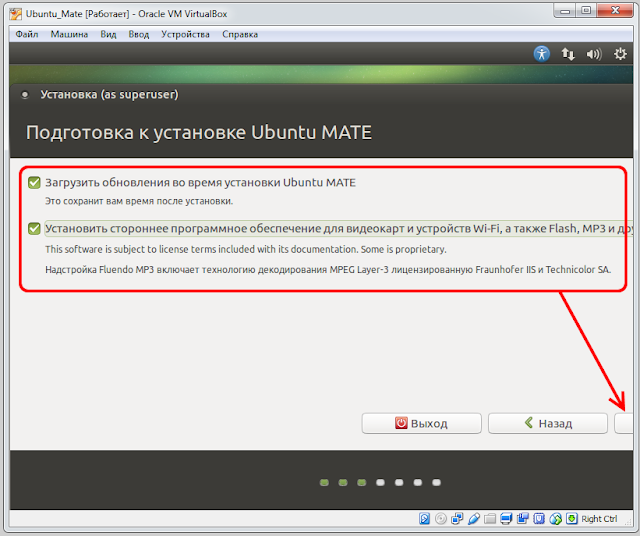Click the 'This software is subject to license' text
This screenshot has height=536, width=640.
coord(246,249)
